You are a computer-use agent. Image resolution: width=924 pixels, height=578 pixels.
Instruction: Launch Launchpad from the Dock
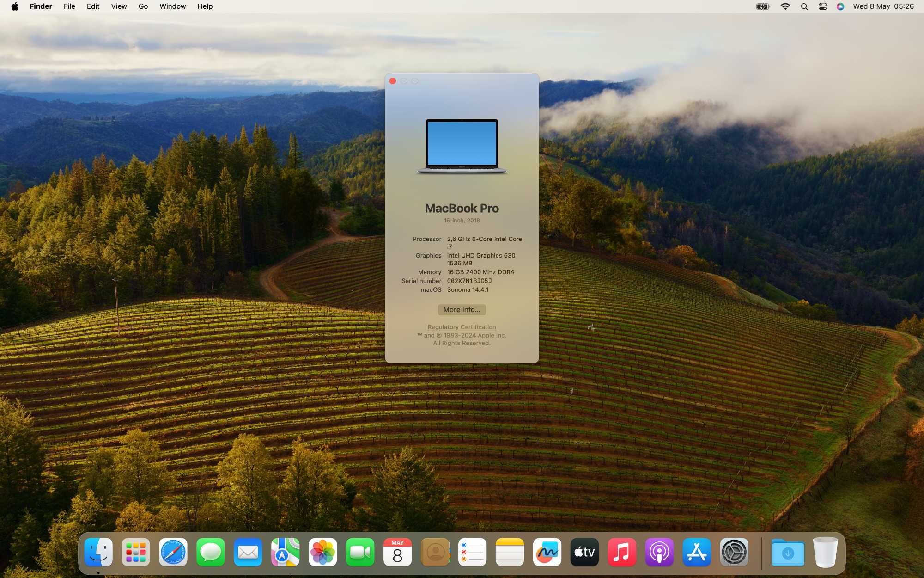pos(136,552)
